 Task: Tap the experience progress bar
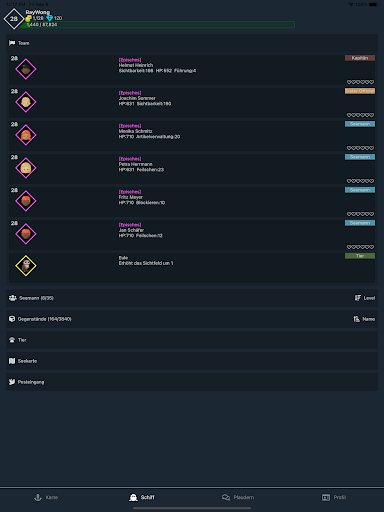(157, 25)
